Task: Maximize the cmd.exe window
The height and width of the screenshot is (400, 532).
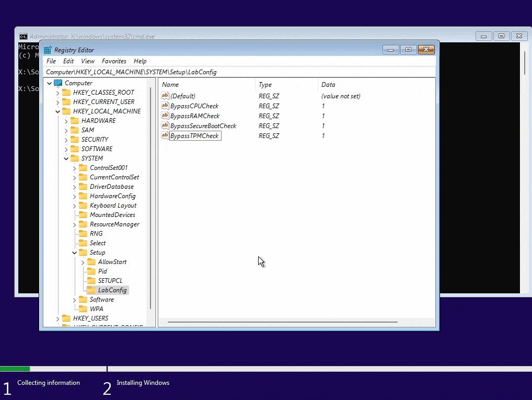Action: click(x=502, y=36)
